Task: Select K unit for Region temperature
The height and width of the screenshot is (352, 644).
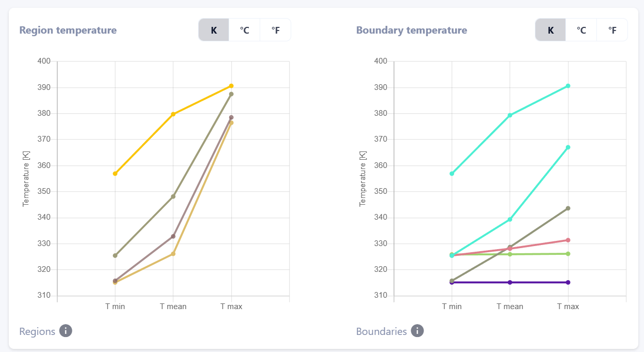Action: click(x=214, y=30)
